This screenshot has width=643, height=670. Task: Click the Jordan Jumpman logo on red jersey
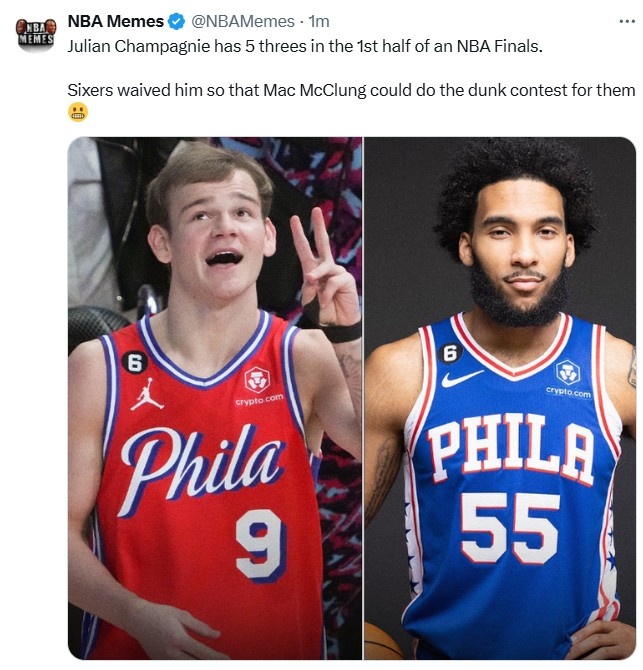pyautogui.click(x=146, y=394)
